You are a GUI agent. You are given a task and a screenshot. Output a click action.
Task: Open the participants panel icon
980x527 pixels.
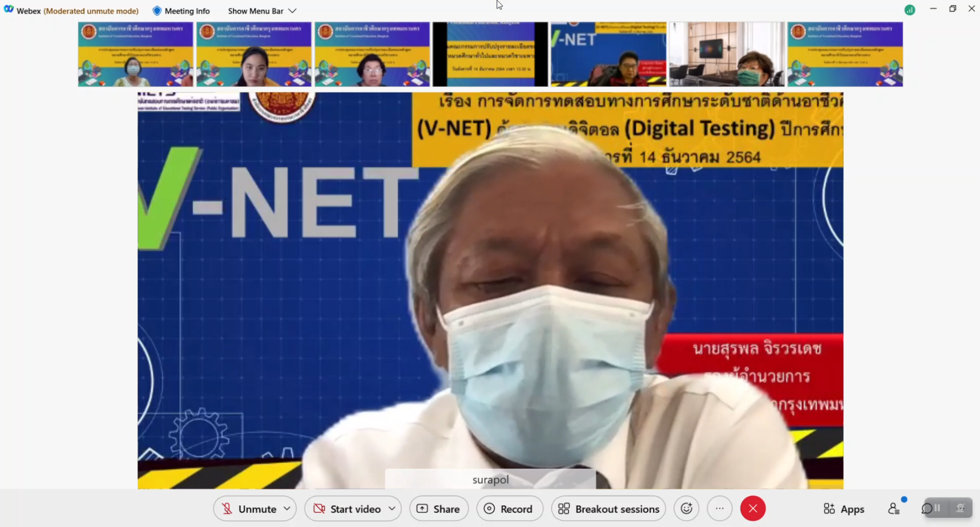894,509
